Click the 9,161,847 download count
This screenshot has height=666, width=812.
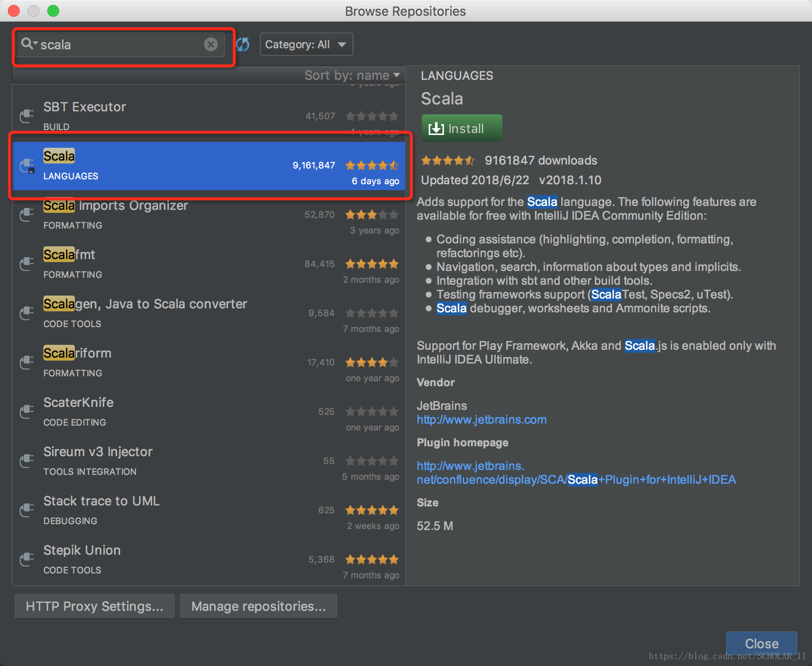pyautogui.click(x=314, y=165)
